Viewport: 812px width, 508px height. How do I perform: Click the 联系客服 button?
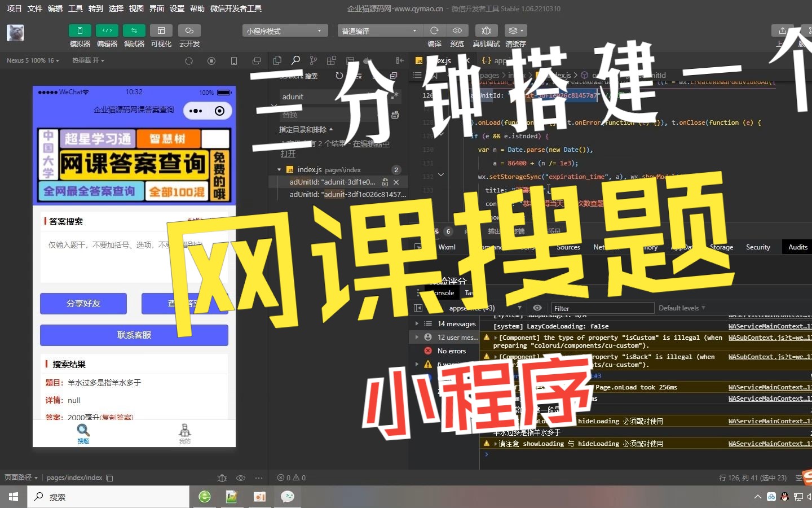[134, 335]
